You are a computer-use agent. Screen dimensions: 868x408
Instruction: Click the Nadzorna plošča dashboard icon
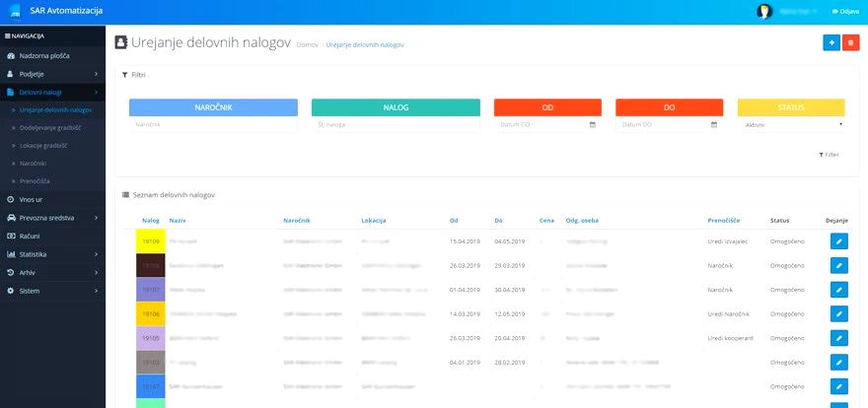pos(11,56)
